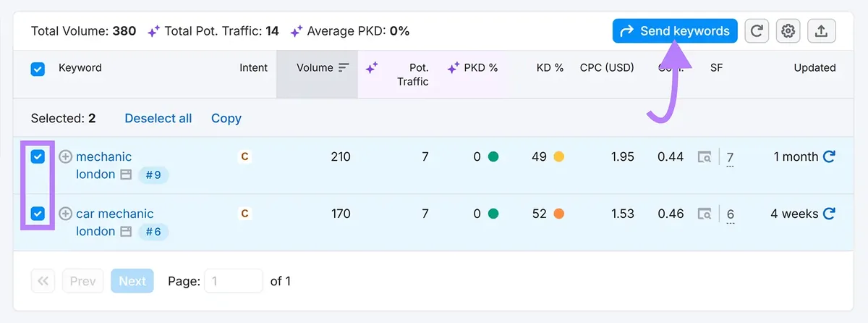This screenshot has height=323, width=868.
Task: Click sparkle icon near Total Pot. Traffic
Action: (x=153, y=31)
